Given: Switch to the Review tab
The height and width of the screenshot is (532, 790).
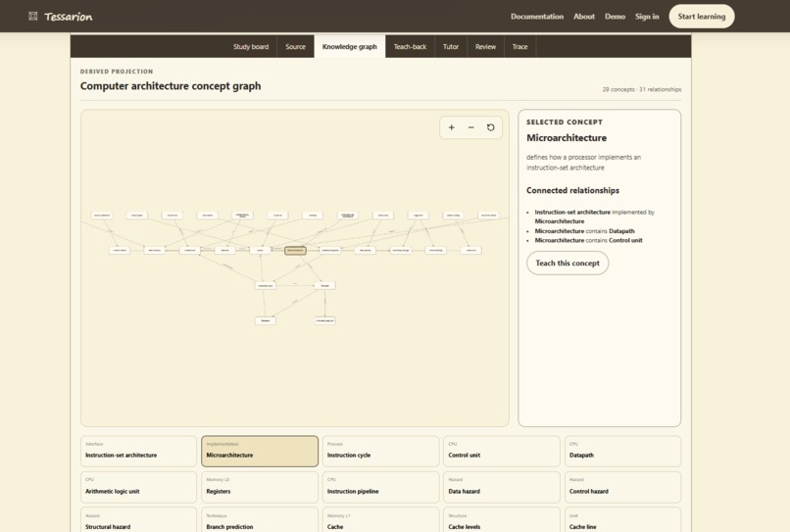Looking at the screenshot, I should tap(486, 46).
